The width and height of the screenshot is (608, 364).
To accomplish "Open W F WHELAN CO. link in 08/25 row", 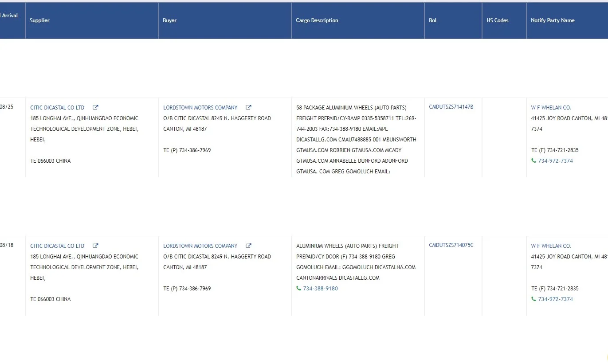I will tap(551, 107).
